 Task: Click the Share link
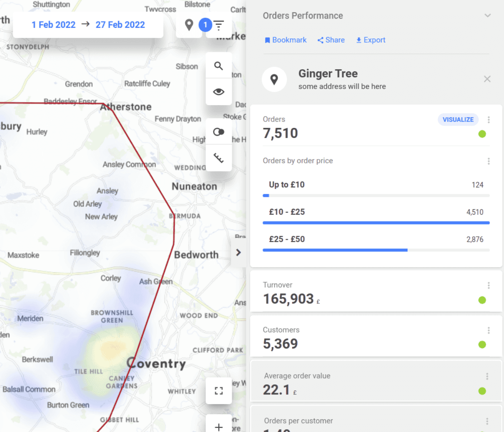coord(331,40)
